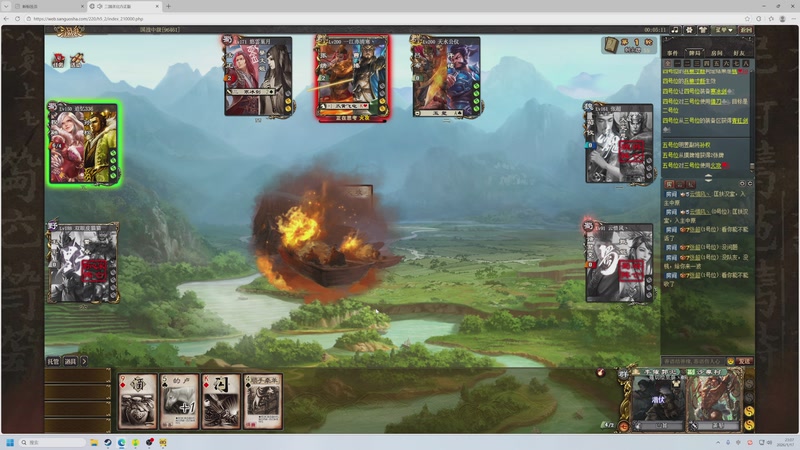Open Windows Start menu
This screenshot has height=450, width=800.
tap(10, 442)
